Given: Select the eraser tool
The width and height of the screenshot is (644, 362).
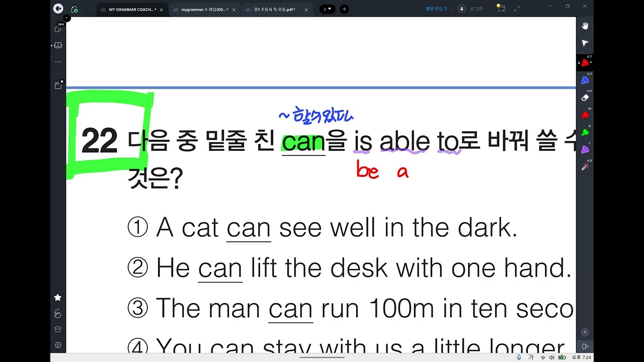Looking at the screenshot, I should pos(585,98).
